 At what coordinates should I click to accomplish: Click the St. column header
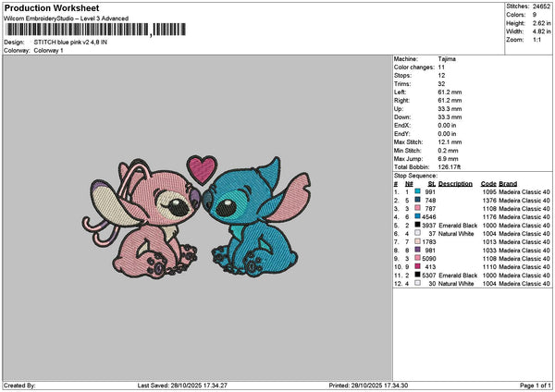coord(431,184)
